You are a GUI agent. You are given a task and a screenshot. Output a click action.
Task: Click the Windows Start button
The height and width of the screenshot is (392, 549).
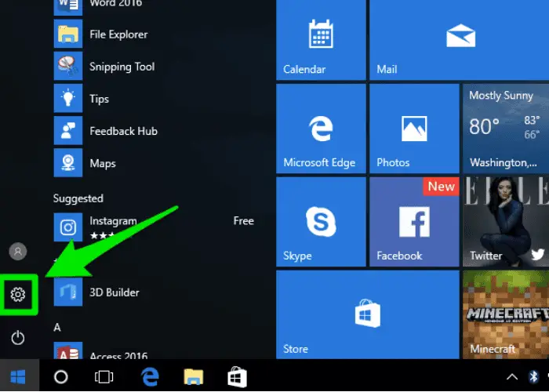tap(18, 377)
